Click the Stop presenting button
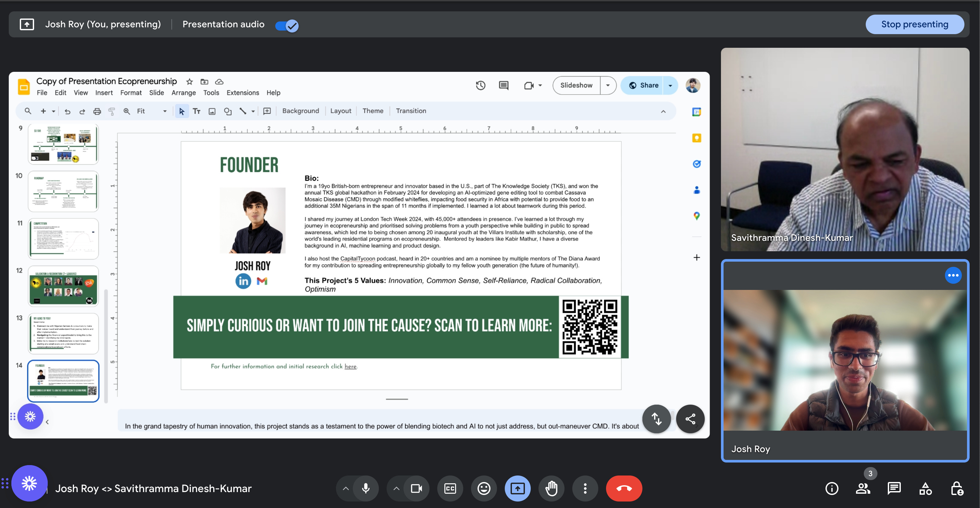 (x=914, y=24)
